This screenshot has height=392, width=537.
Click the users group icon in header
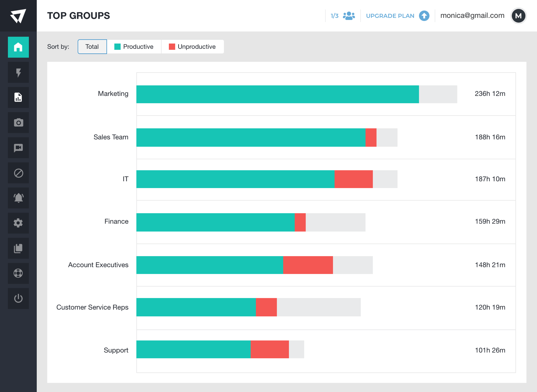coord(349,16)
